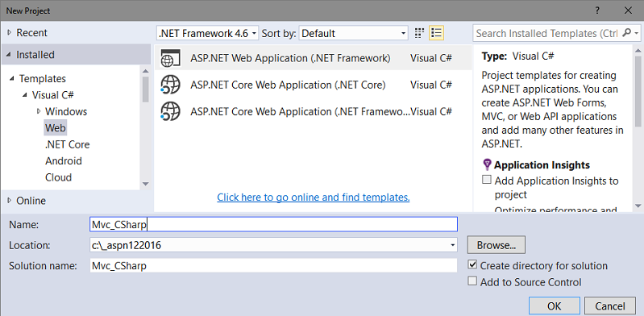Select the Cloud template category
Image resolution: width=644 pixels, height=316 pixels.
tap(58, 177)
